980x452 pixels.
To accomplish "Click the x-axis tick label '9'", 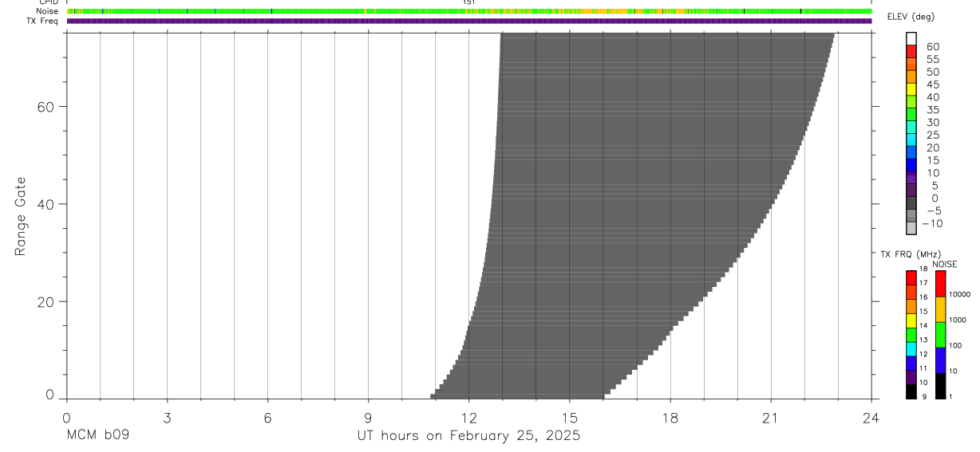I will click(x=368, y=416).
